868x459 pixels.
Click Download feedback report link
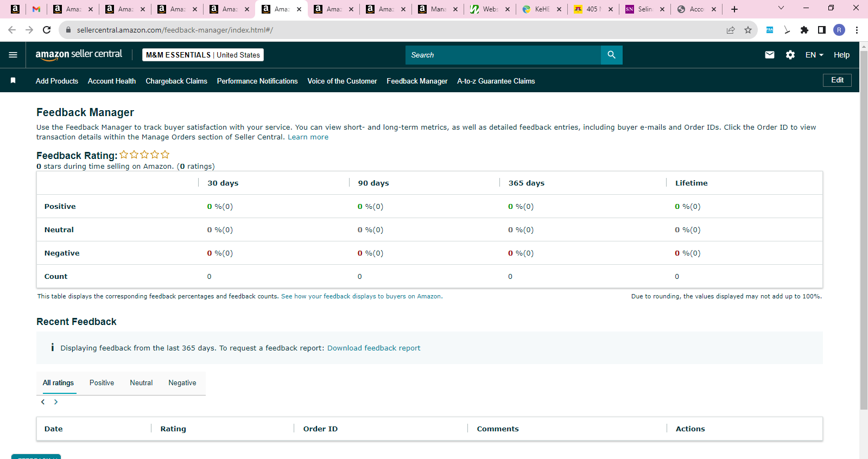[373, 348]
